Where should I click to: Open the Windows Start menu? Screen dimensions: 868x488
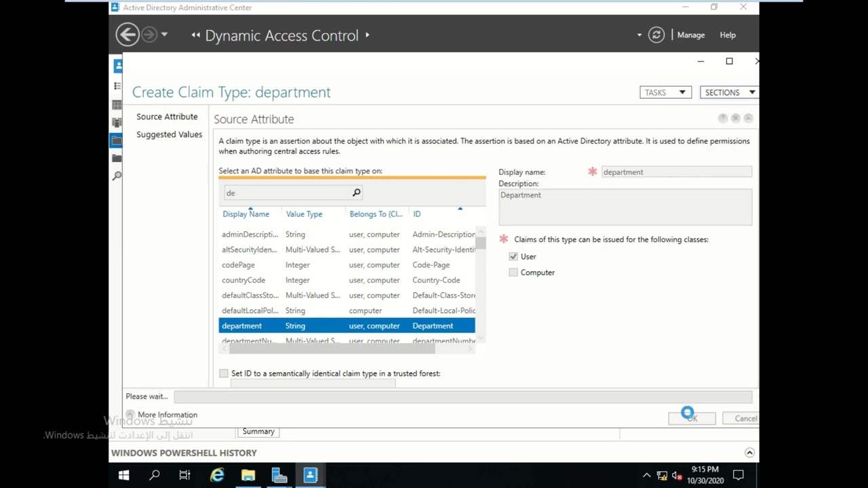(124, 475)
